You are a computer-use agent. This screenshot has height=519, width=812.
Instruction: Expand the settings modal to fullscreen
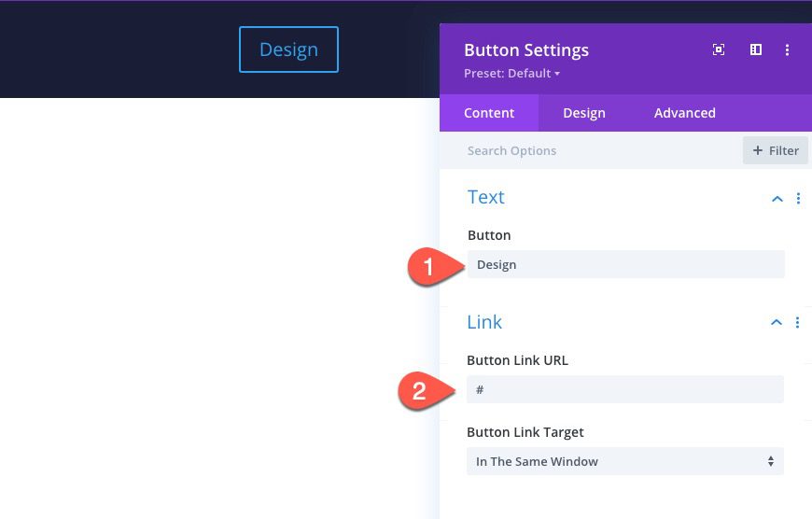[719, 50]
